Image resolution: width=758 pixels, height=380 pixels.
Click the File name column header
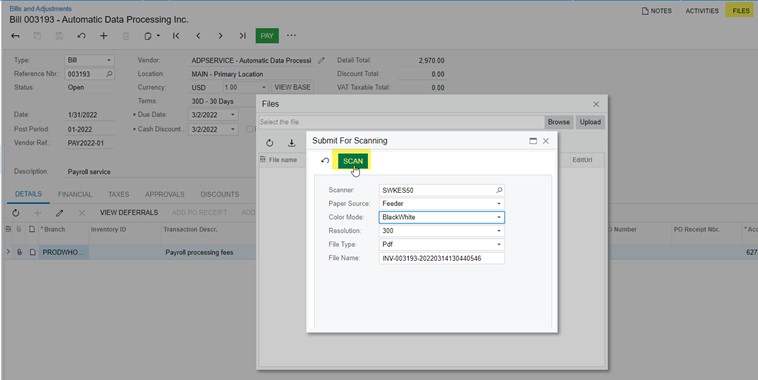coord(283,160)
